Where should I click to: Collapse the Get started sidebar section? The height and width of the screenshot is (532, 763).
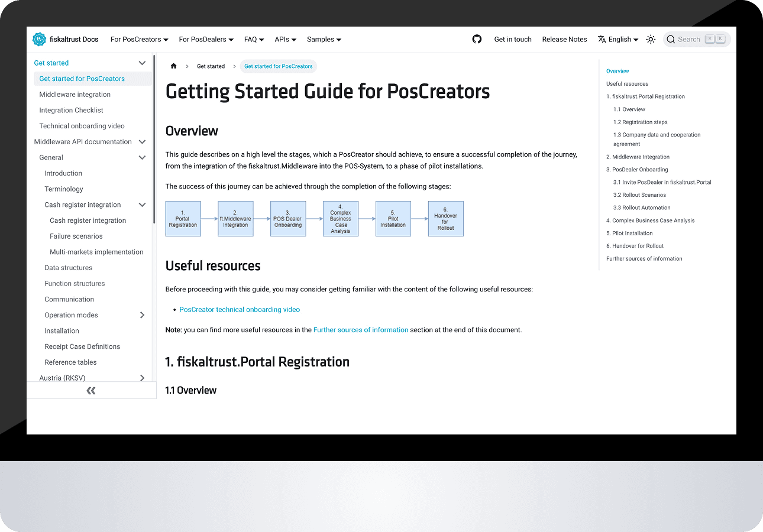click(x=142, y=63)
